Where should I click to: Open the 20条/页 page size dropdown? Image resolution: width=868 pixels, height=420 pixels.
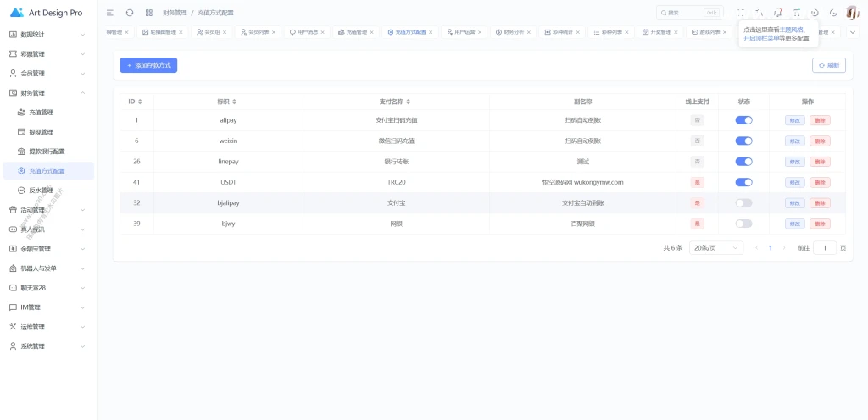click(x=716, y=248)
